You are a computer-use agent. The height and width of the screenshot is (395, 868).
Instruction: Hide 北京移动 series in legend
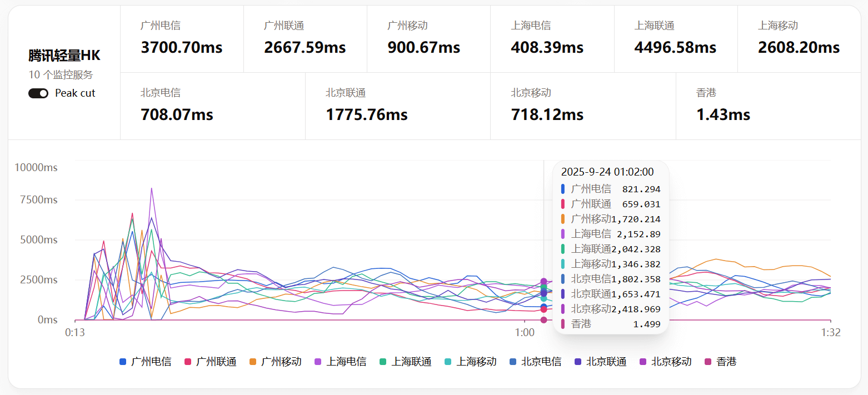click(x=666, y=362)
